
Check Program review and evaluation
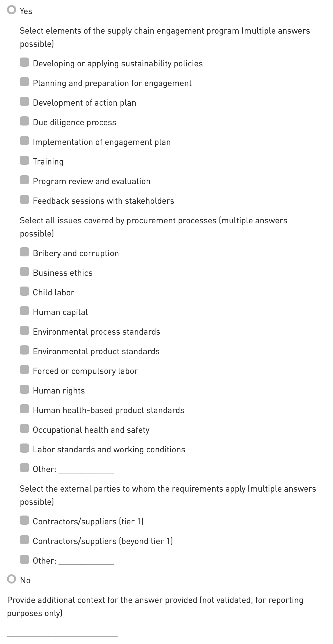point(24,180)
